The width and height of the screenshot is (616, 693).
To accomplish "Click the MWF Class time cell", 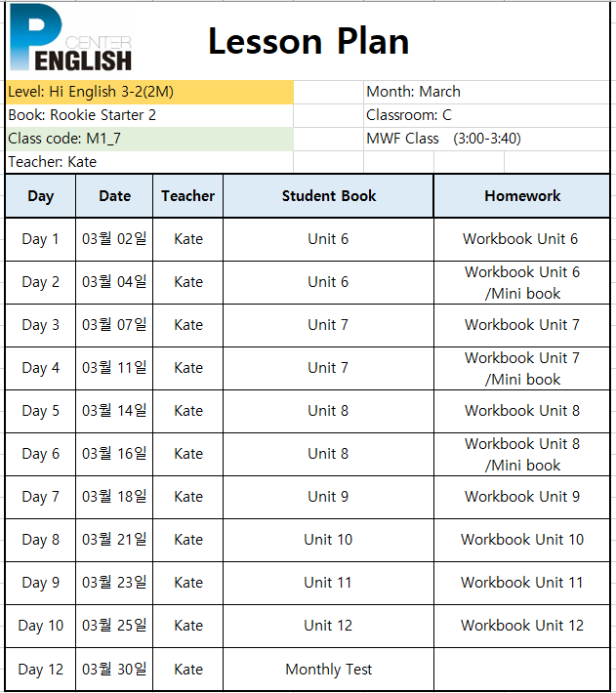I will [x=486, y=139].
